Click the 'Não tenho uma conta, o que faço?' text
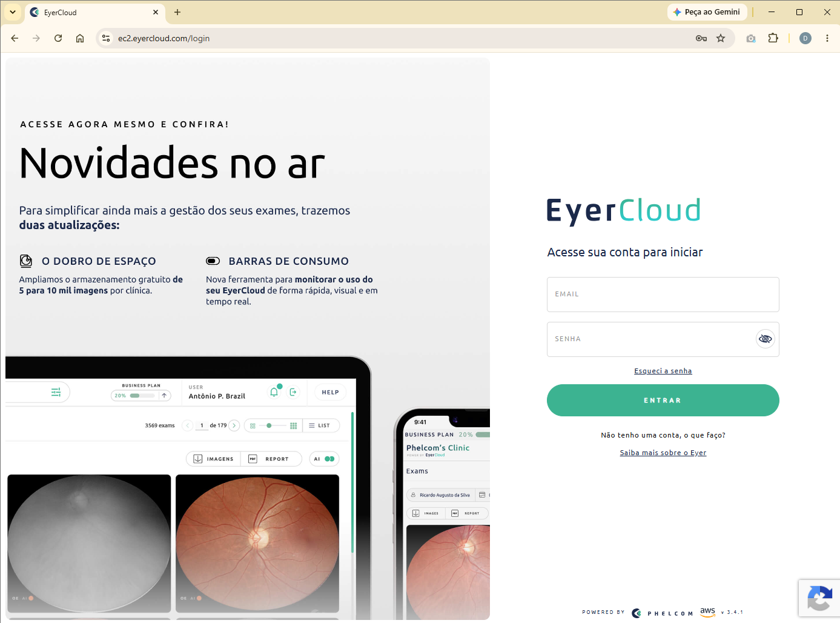This screenshot has width=840, height=623. click(x=663, y=435)
